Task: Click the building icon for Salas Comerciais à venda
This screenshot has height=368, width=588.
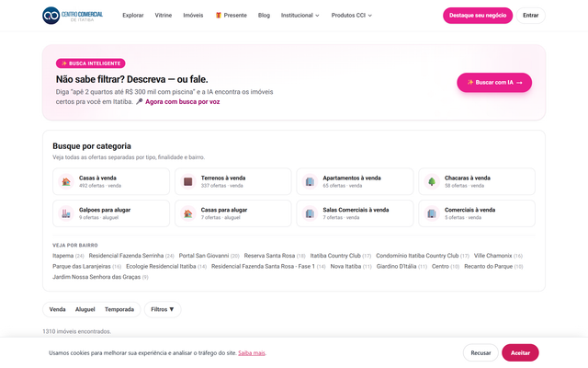Action: [x=310, y=213]
